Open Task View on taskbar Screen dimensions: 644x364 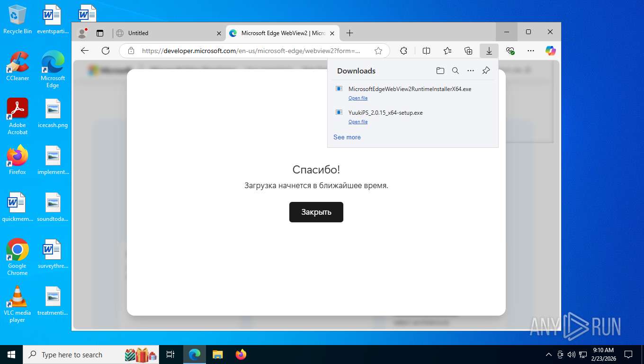(170, 355)
